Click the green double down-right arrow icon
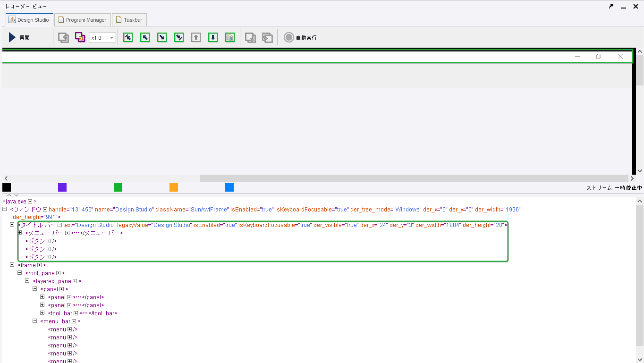 click(179, 37)
